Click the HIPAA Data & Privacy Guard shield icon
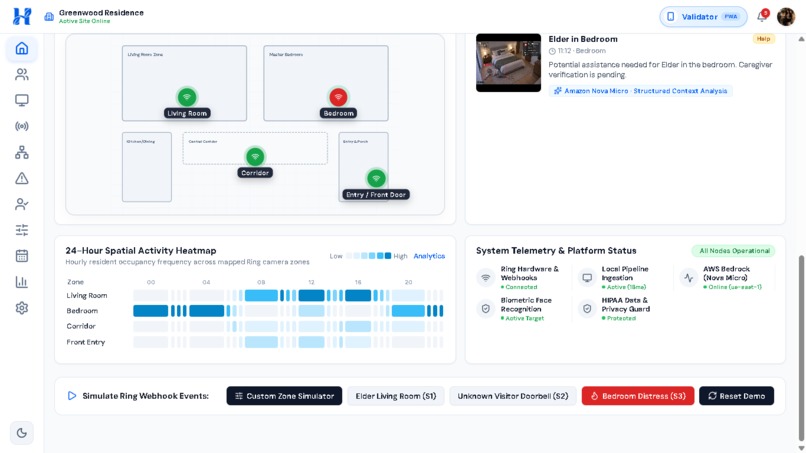The width and height of the screenshot is (806, 453). click(587, 309)
